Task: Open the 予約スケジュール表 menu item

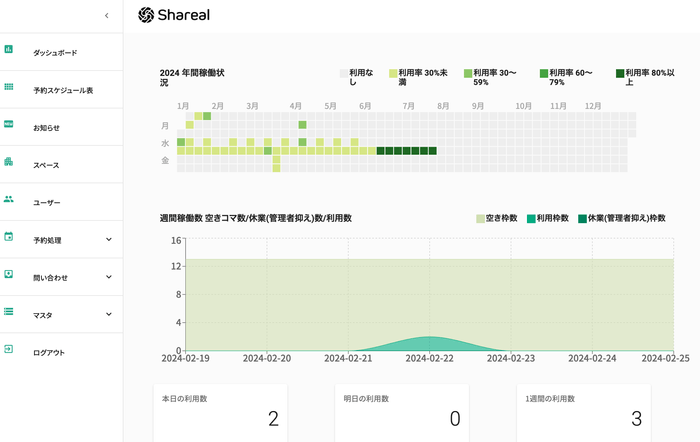Action: click(63, 90)
